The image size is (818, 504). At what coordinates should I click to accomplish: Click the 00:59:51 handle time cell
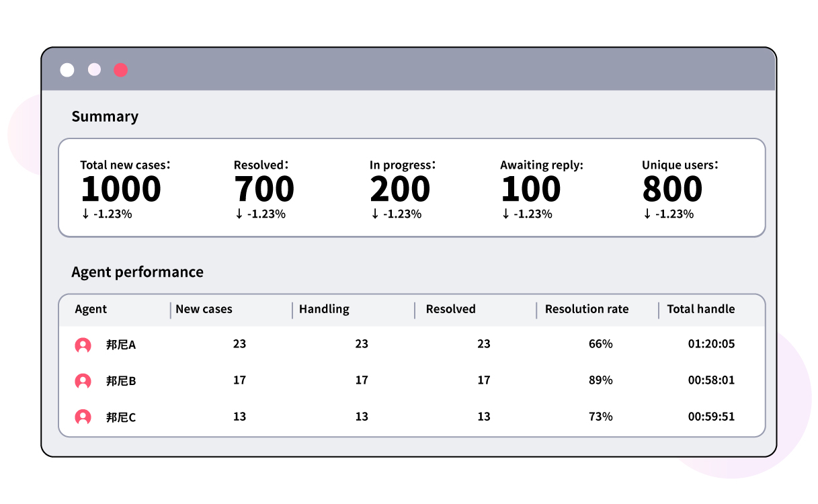(x=711, y=417)
